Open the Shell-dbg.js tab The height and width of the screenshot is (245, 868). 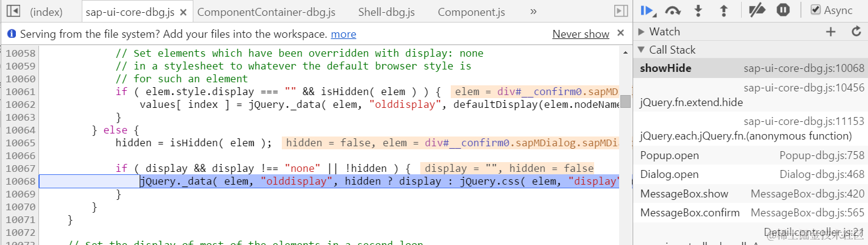click(x=386, y=12)
